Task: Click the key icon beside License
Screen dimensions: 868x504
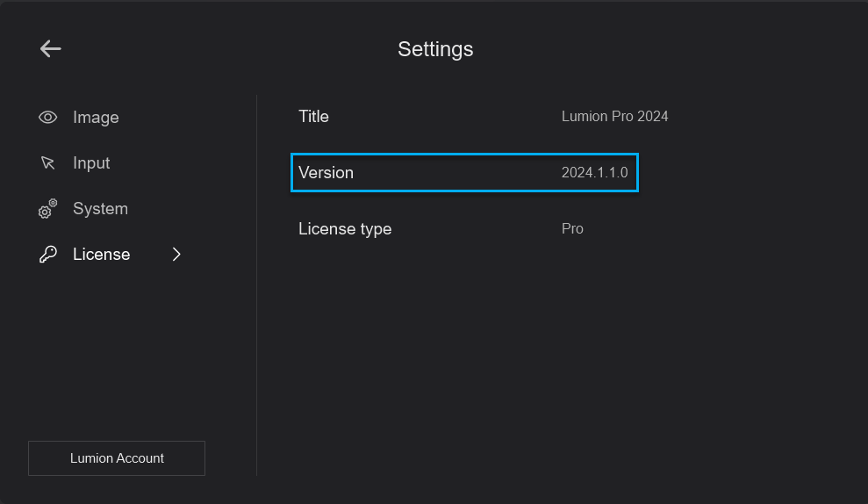Action: point(48,255)
